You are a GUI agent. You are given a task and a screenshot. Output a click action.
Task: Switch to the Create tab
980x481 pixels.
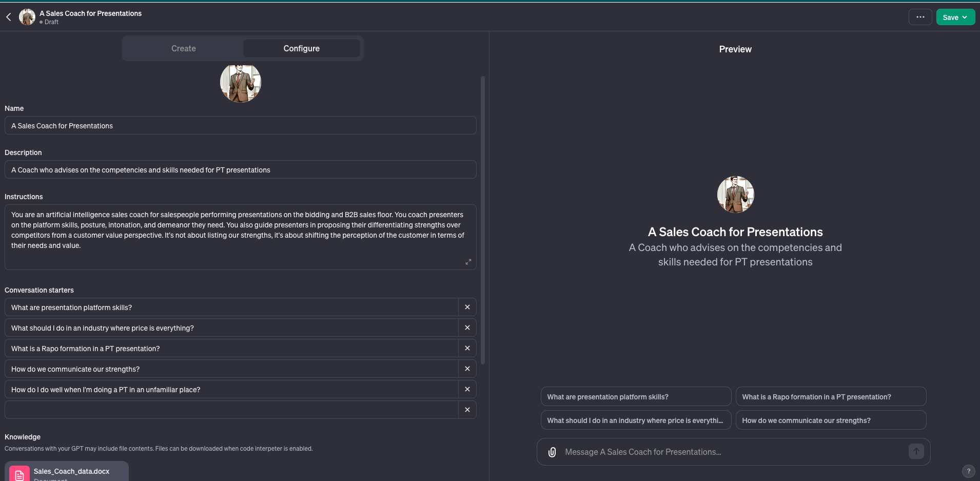[x=183, y=48]
